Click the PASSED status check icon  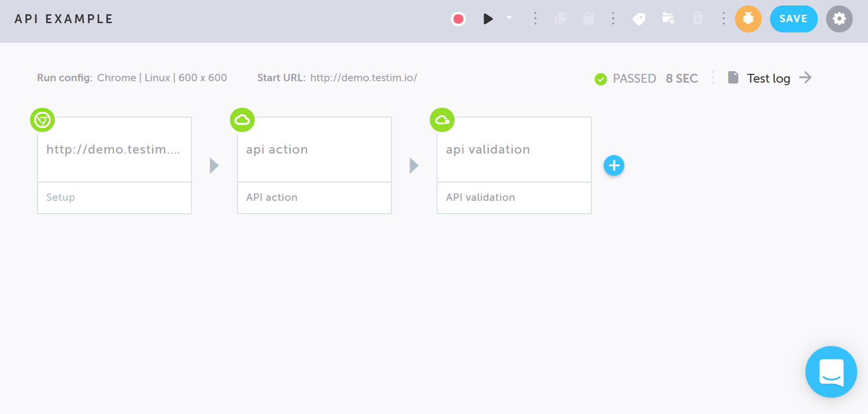601,79
